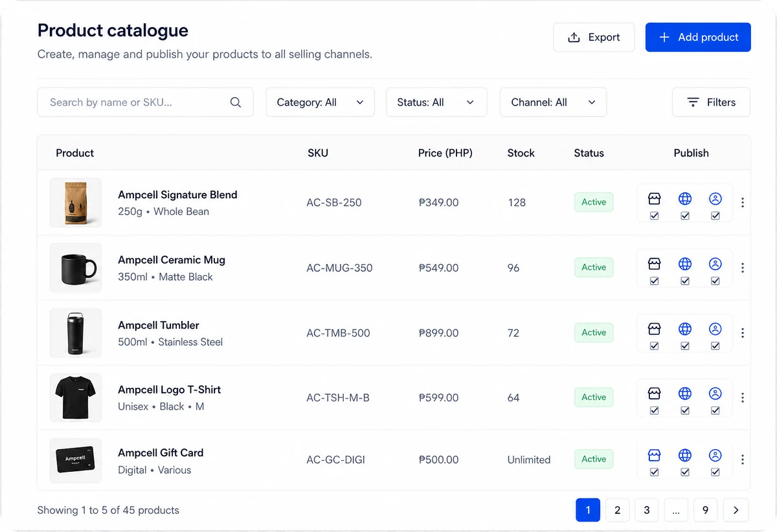Click the Ampcell Signature Blend product name
This screenshot has width=777, height=532.
(177, 195)
